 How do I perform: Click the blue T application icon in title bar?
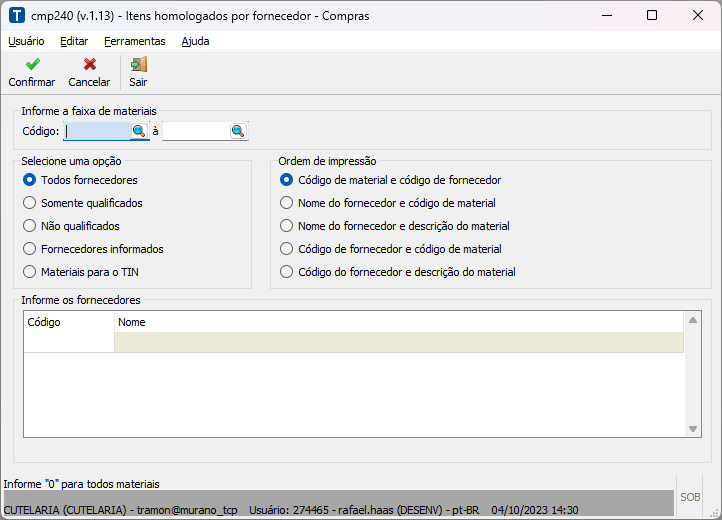click(16, 15)
